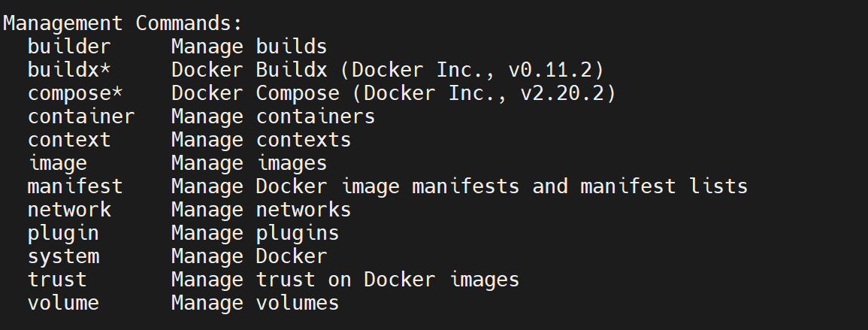
Task: Click the "network" command text
Action: (69, 210)
